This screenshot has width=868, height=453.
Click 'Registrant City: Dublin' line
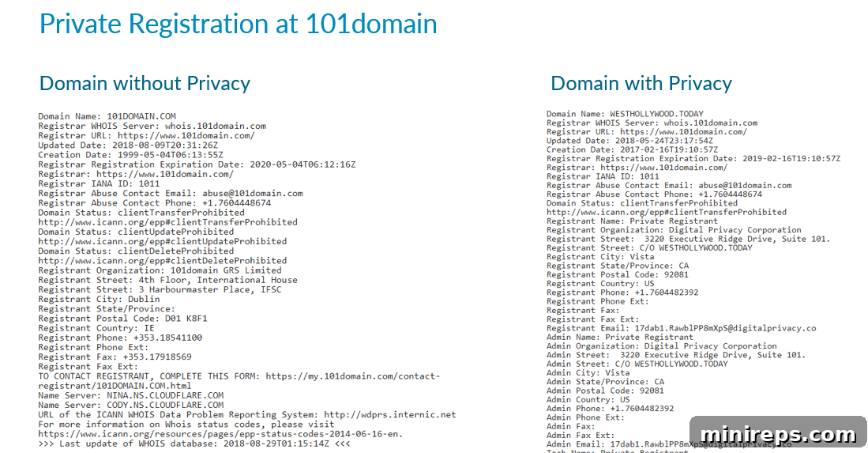(x=99, y=299)
